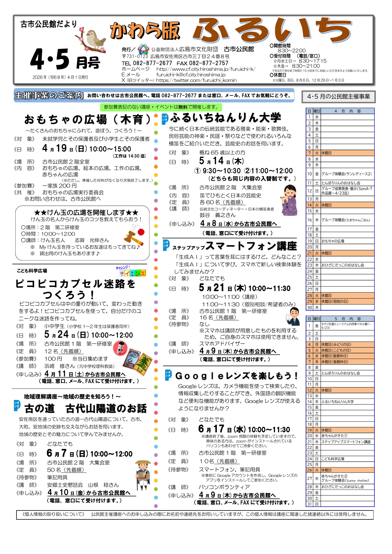
Task: Click the 5月14日(木) date text
Action: coord(221,161)
